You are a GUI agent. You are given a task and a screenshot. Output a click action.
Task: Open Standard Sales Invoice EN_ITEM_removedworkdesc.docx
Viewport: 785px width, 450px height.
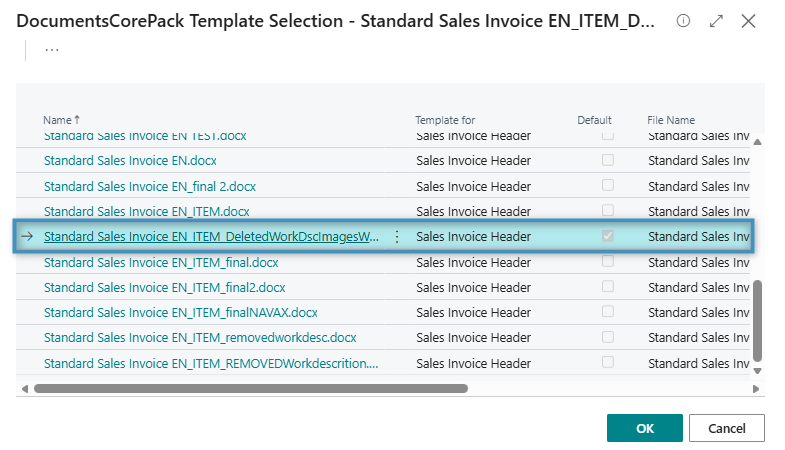[x=200, y=338]
